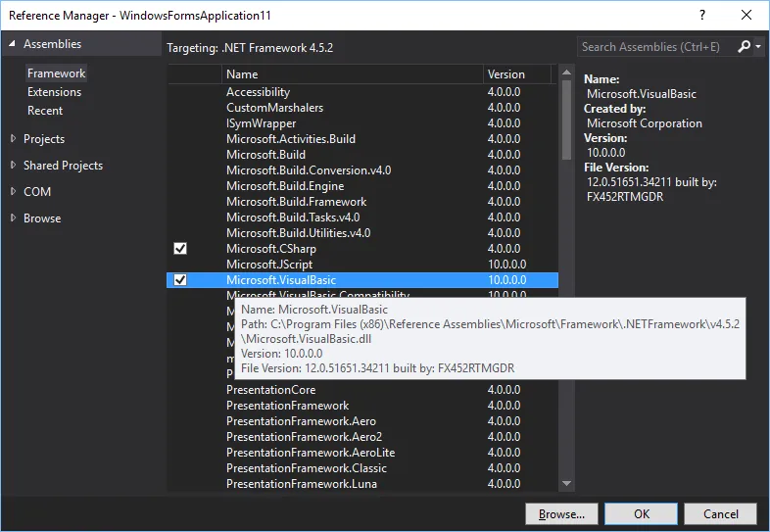Select the CustomMarshalers assembly row
770x532 pixels.
coord(362,108)
